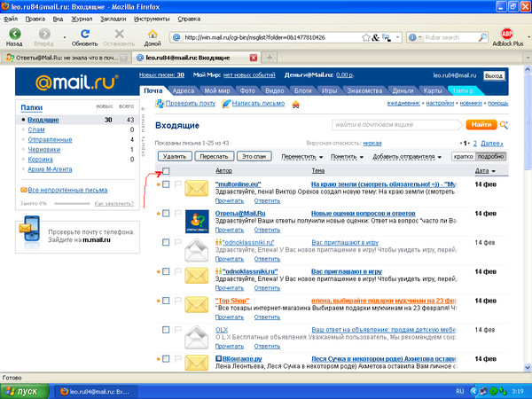
Task: Check the ВКонтакте.ру message checkbox
Action: (166, 358)
